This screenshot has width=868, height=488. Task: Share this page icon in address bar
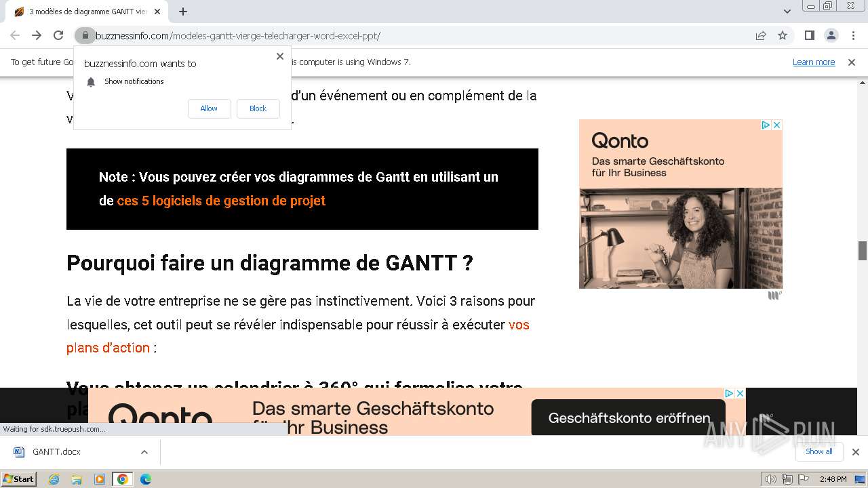point(761,35)
